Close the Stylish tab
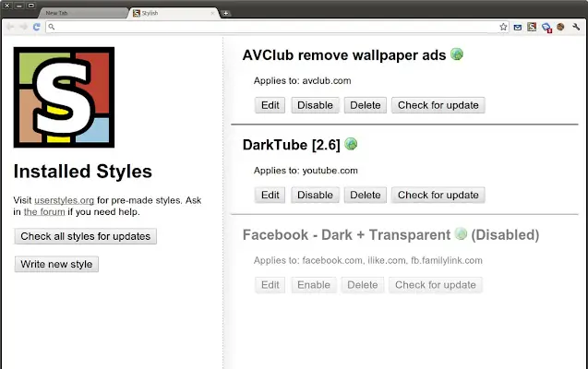 (212, 13)
